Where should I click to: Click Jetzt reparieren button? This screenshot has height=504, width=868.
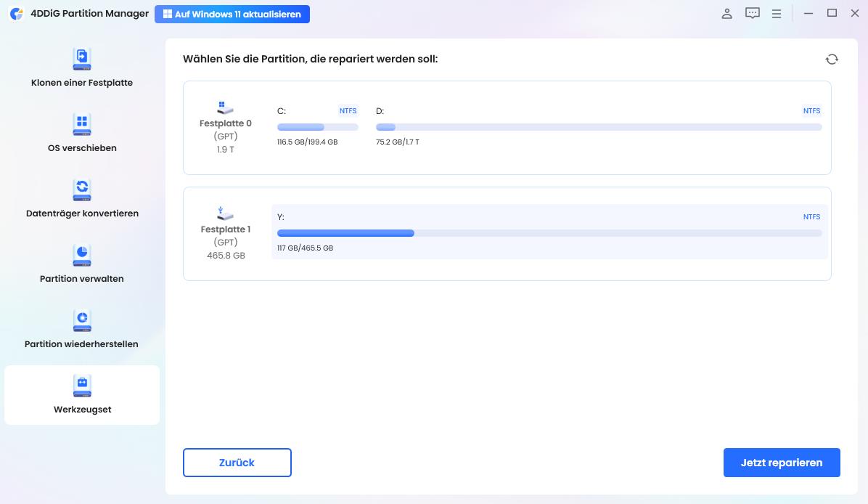click(x=782, y=463)
